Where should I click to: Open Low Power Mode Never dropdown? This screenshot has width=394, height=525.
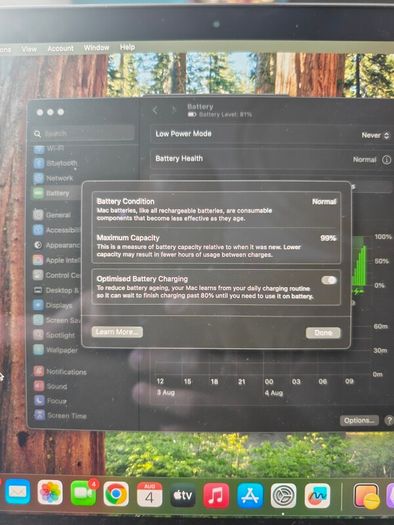click(375, 135)
